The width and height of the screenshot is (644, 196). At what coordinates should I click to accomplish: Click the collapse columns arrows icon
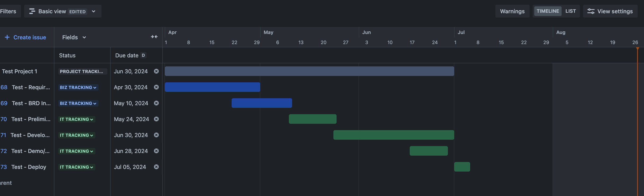point(154,37)
